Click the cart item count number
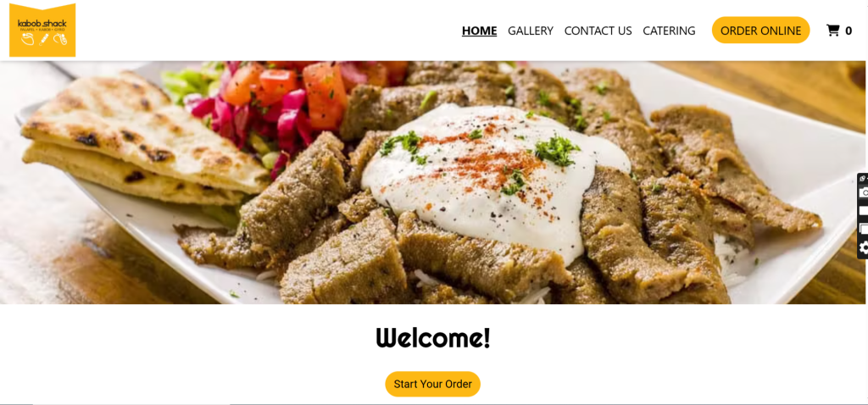Image resolution: width=868 pixels, height=405 pixels. point(848,31)
